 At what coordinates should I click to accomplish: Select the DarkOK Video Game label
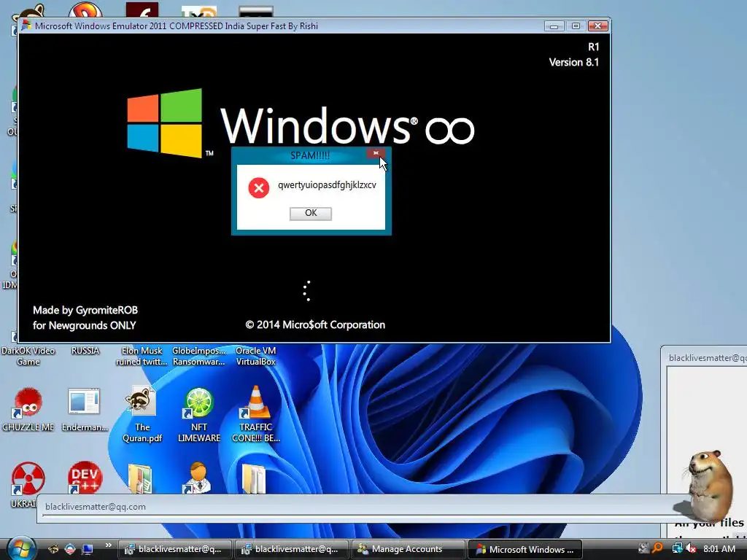28,356
